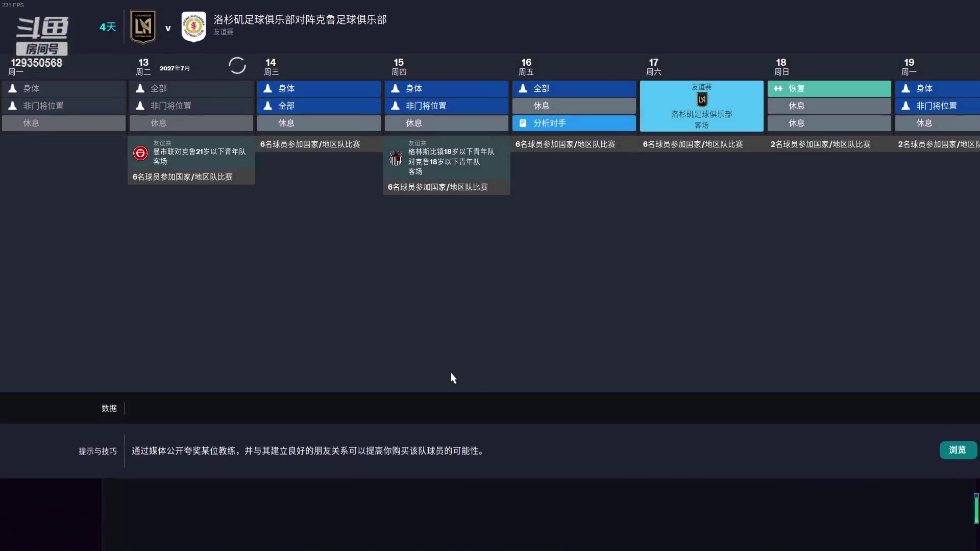Click the Crewe Alexandra crest in header
The image size is (980, 551).
[x=194, y=27]
